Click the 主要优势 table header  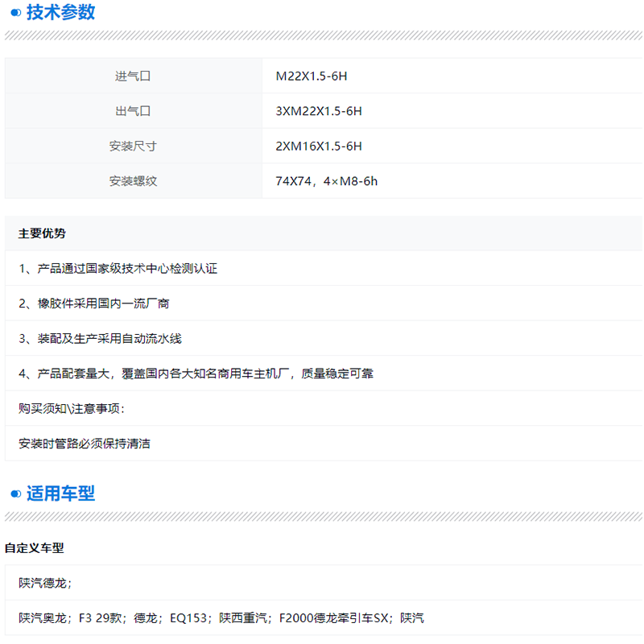pyautogui.click(x=42, y=233)
